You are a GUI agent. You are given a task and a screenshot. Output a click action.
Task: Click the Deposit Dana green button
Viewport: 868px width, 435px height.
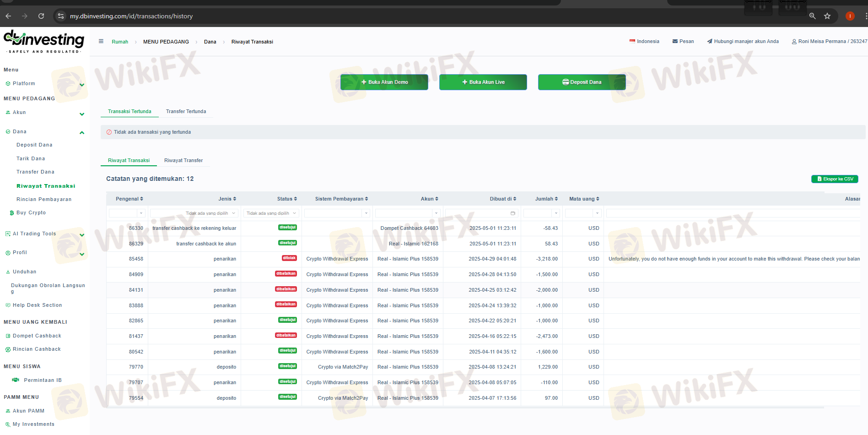coord(582,82)
